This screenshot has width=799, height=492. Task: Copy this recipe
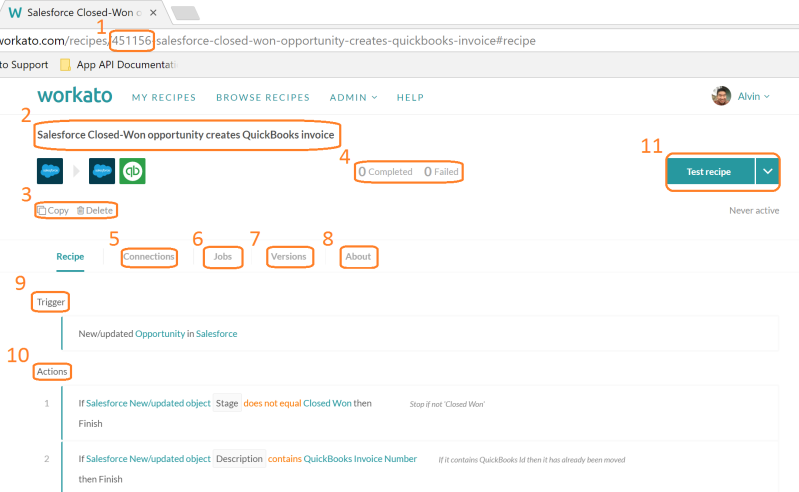pos(53,210)
